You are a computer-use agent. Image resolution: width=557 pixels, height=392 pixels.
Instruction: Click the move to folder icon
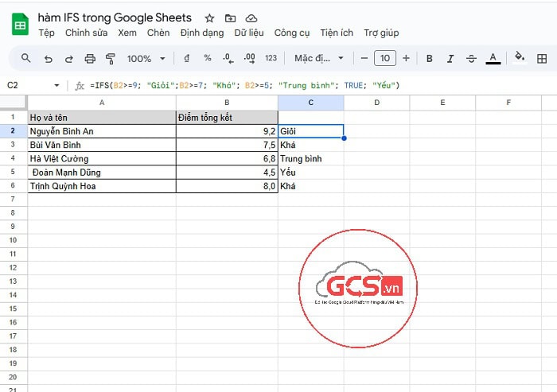tap(230, 17)
